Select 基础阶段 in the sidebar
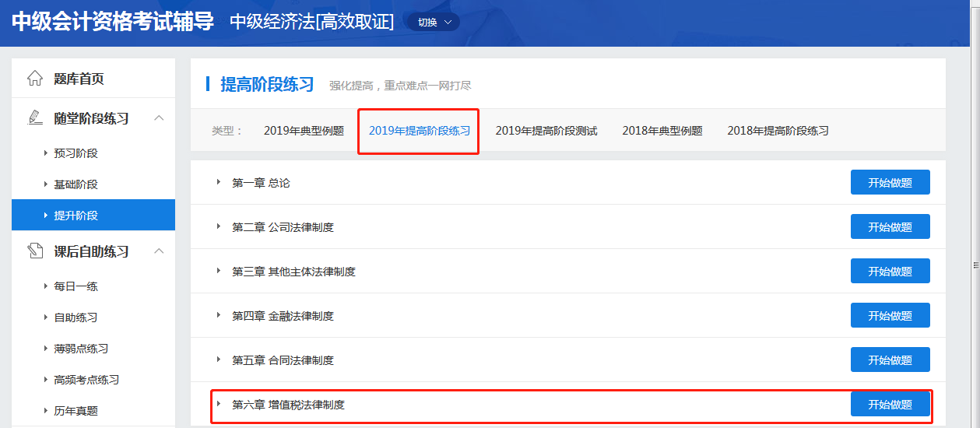 [76, 184]
